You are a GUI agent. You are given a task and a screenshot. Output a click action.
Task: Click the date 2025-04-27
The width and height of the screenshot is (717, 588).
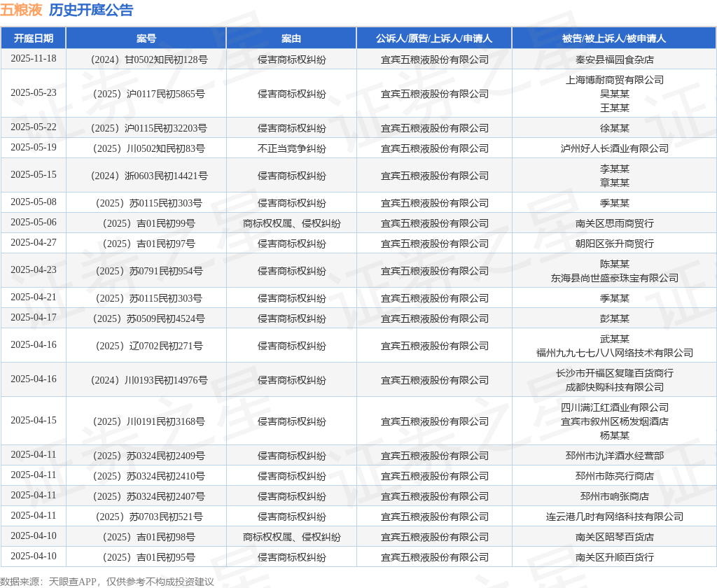(x=34, y=242)
